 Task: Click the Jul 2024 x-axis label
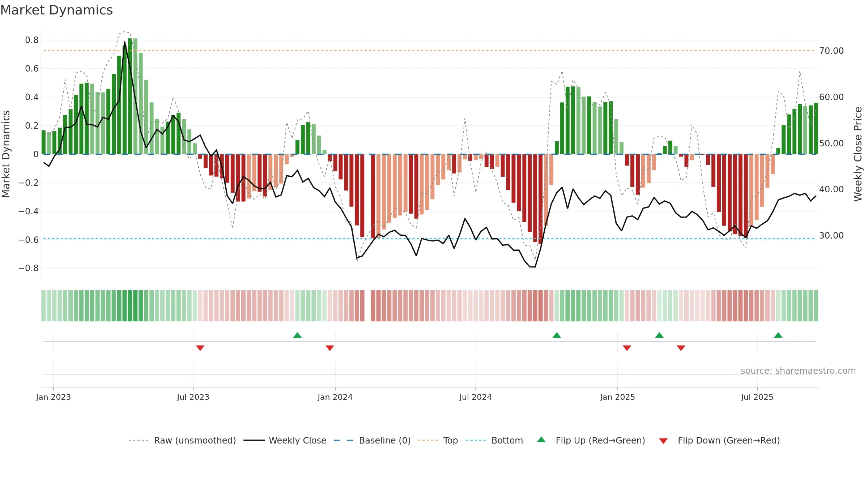point(476,397)
